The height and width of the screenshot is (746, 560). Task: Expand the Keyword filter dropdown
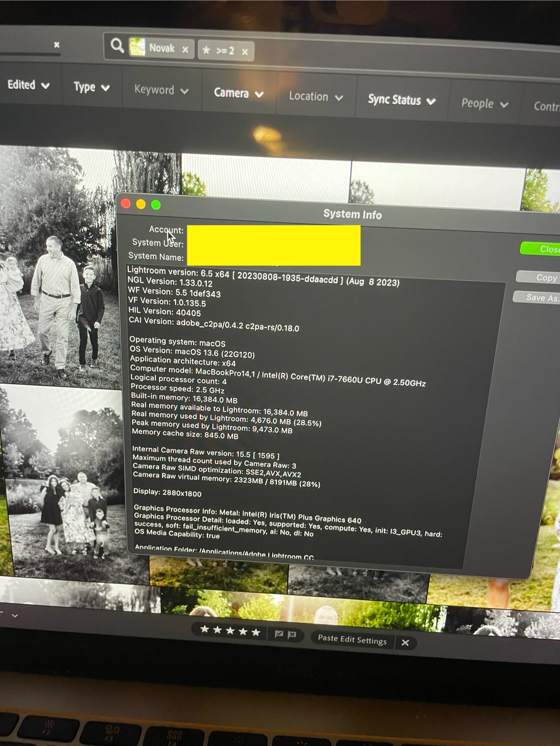(161, 90)
